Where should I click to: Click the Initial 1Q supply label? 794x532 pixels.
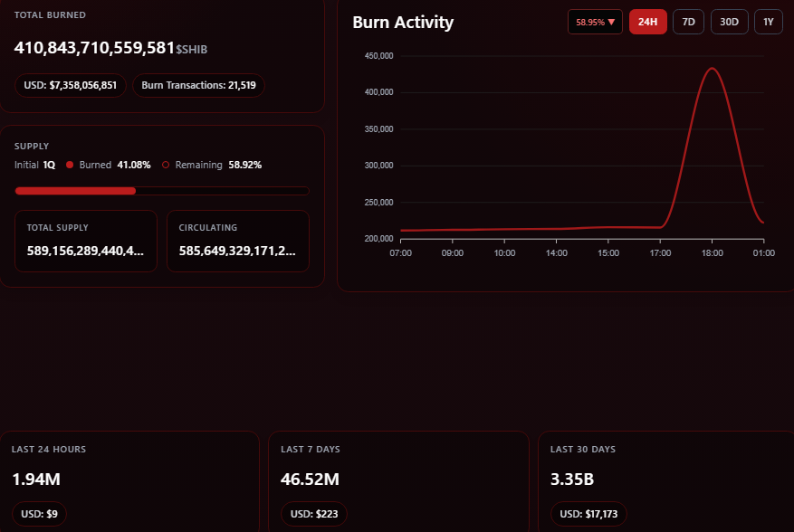point(34,165)
